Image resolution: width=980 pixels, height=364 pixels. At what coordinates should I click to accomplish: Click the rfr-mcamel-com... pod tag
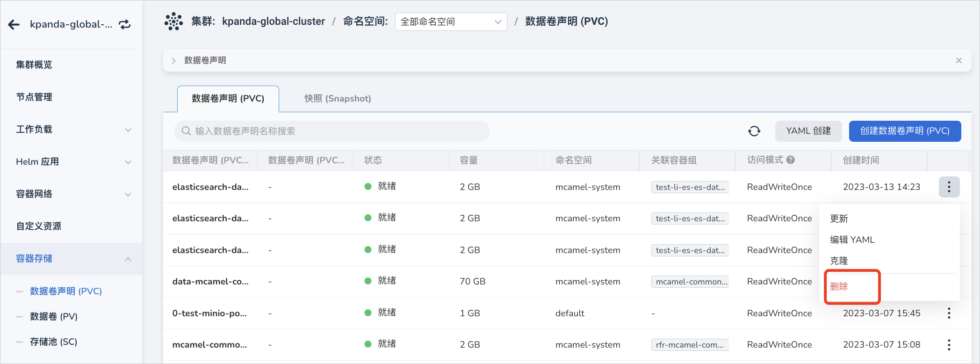tap(690, 345)
